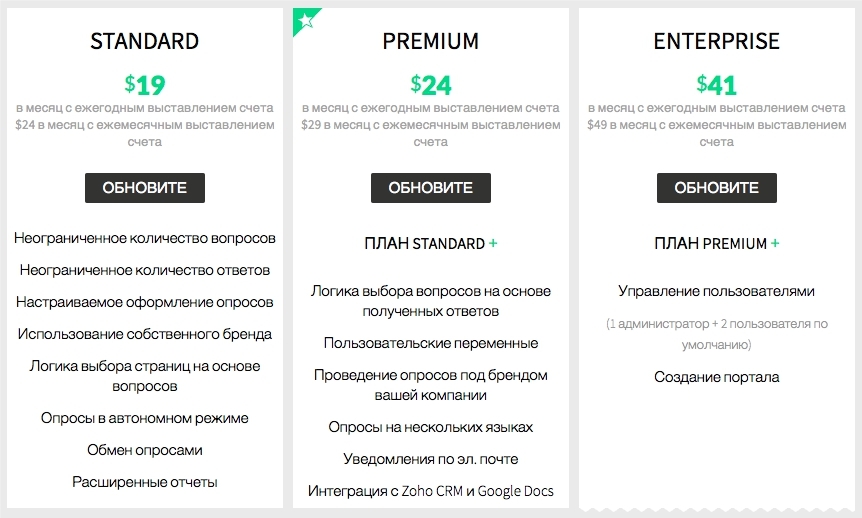Click ОБНОВИТЕ button under Enterprise plan
Viewport: 862px width, 518px height.
pyautogui.click(x=716, y=188)
